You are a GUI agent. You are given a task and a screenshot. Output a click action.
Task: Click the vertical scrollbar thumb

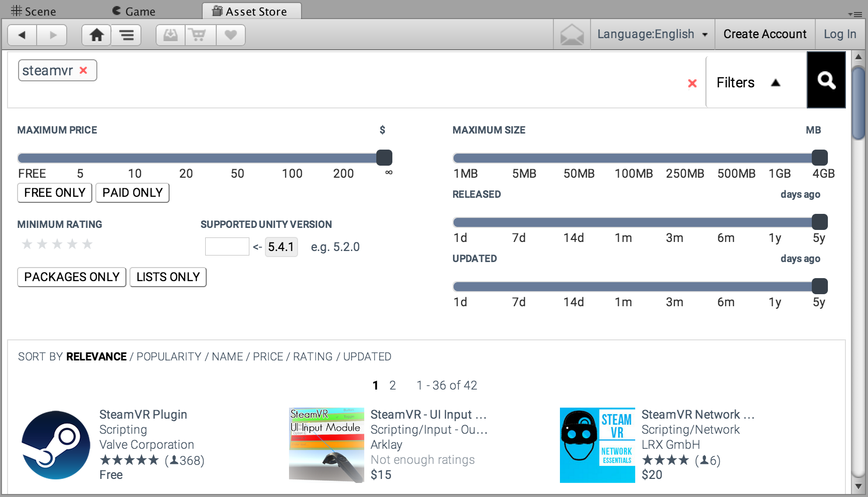(x=858, y=103)
